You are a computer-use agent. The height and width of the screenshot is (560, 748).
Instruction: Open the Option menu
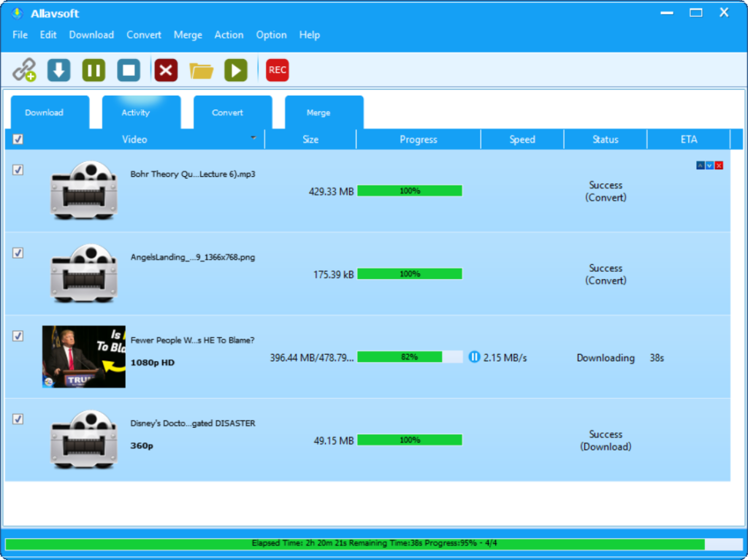(271, 34)
